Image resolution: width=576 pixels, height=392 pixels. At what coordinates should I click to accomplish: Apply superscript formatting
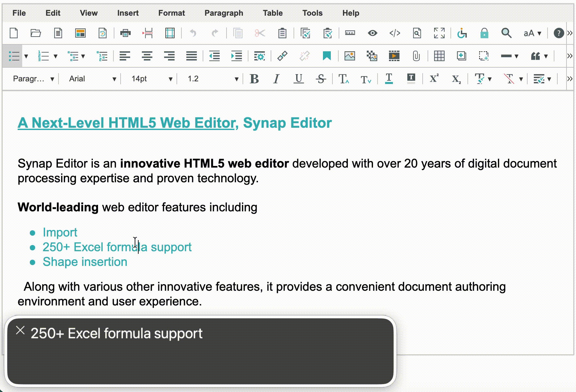pos(434,79)
